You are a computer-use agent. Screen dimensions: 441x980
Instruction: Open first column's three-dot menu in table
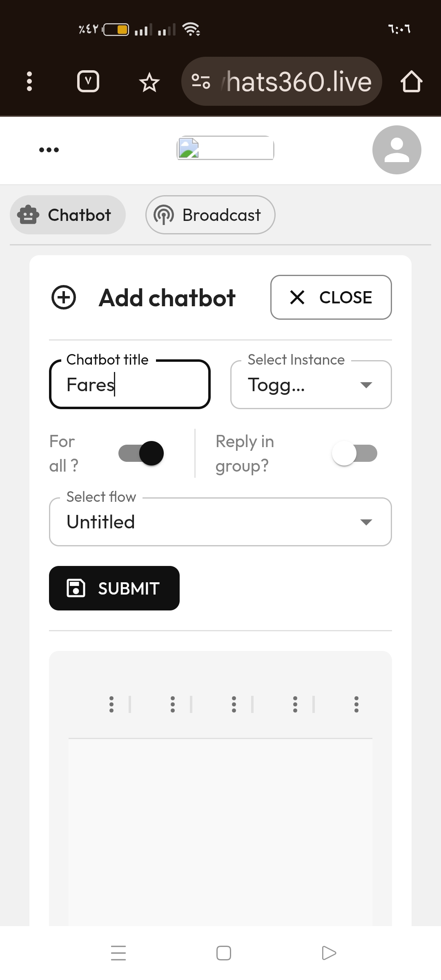pyautogui.click(x=111, y=704)
